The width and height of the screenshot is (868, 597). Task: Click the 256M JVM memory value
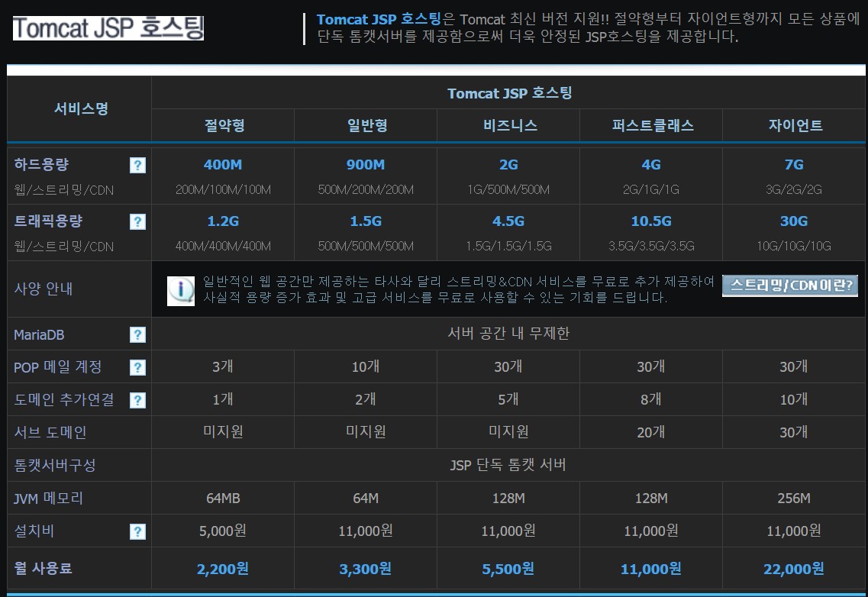[x=794, y=498]
